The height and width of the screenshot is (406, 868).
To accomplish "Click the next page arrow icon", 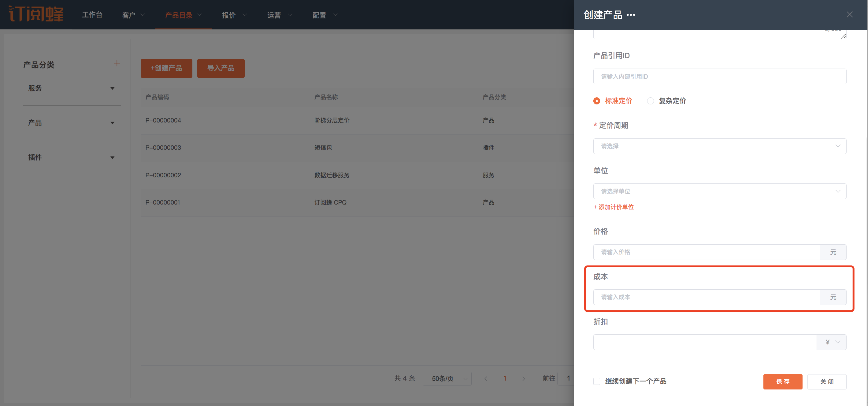I will [x=523, y=378].
